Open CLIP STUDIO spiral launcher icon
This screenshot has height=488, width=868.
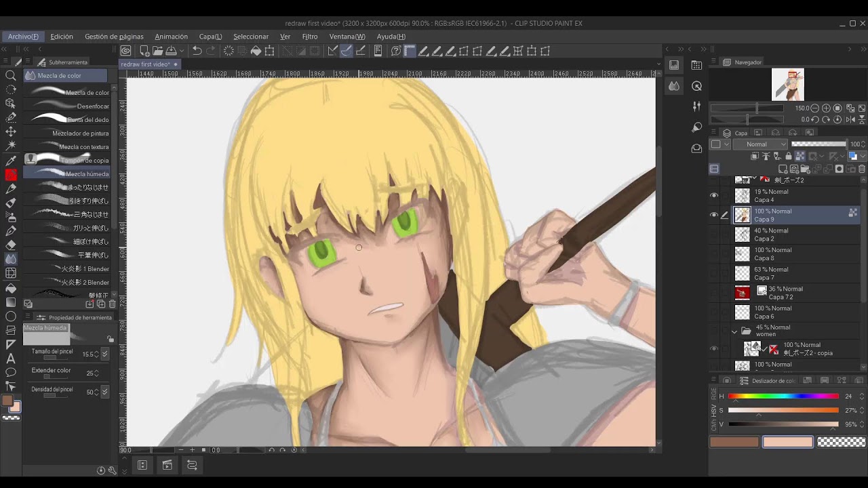[126, 51]
